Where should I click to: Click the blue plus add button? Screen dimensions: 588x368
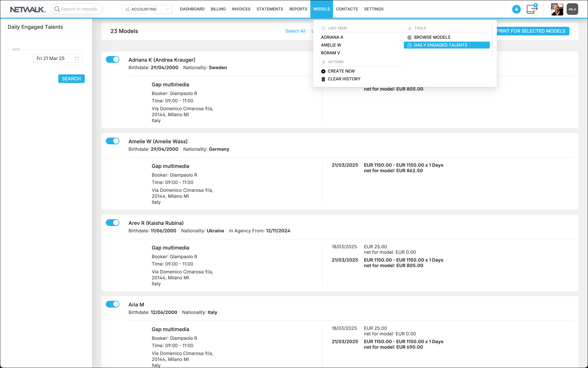516,9
